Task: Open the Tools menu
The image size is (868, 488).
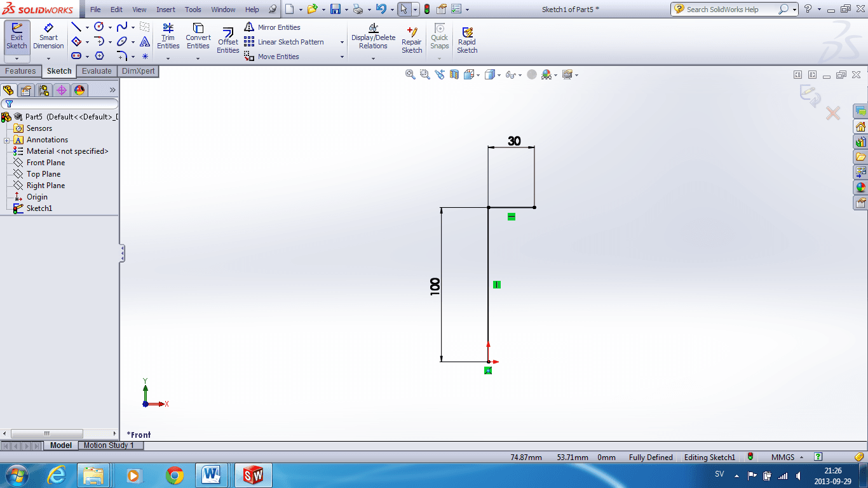Action: [193, 10]
